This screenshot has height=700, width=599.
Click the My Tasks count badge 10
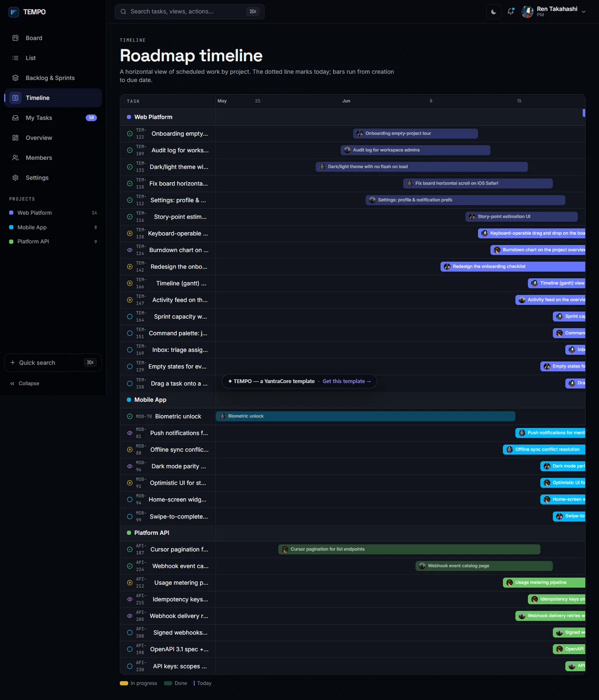91,118
